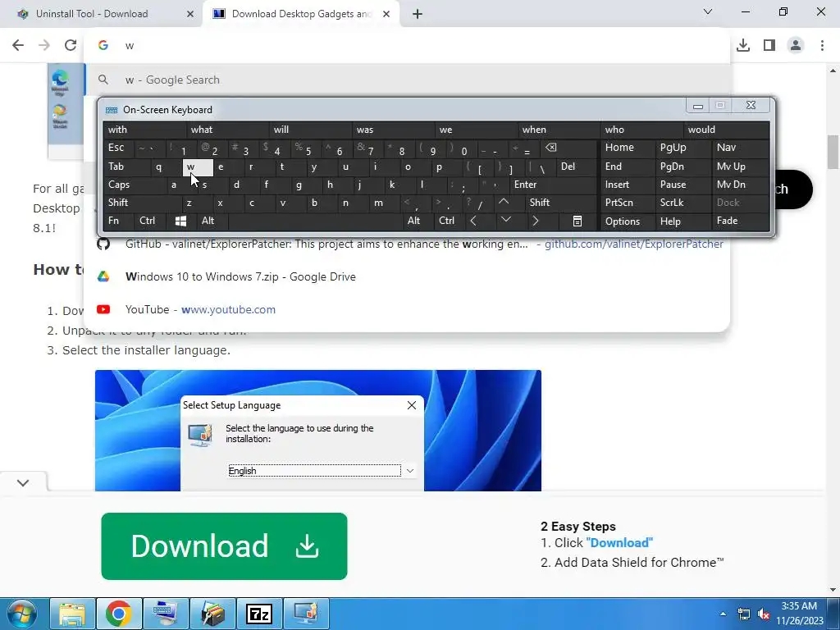Image resolution: width=840 pixels, height=630 pixels.
Task: Close the Uninstall Tool - Download tab
Action: pos(190,14)
